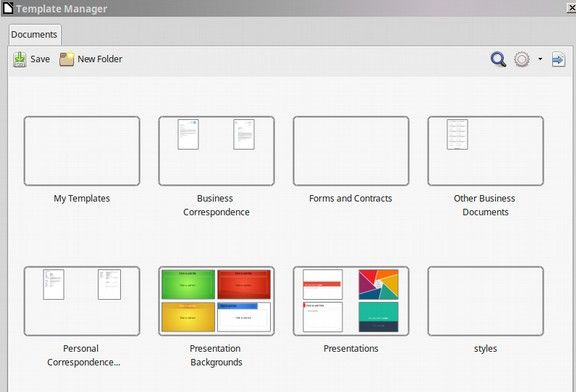576x392 pixels.
Task: Click the My Templates label
Action: [x=82, y=198]
